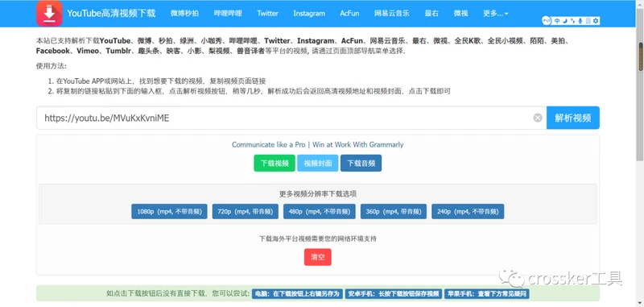Click the note 下载海外平台视频需要您的网络环境支持

(x=317, y=239)
